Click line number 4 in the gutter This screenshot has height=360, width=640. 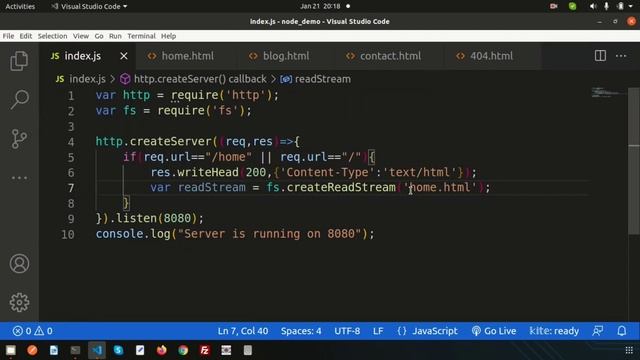coord(71,142)
